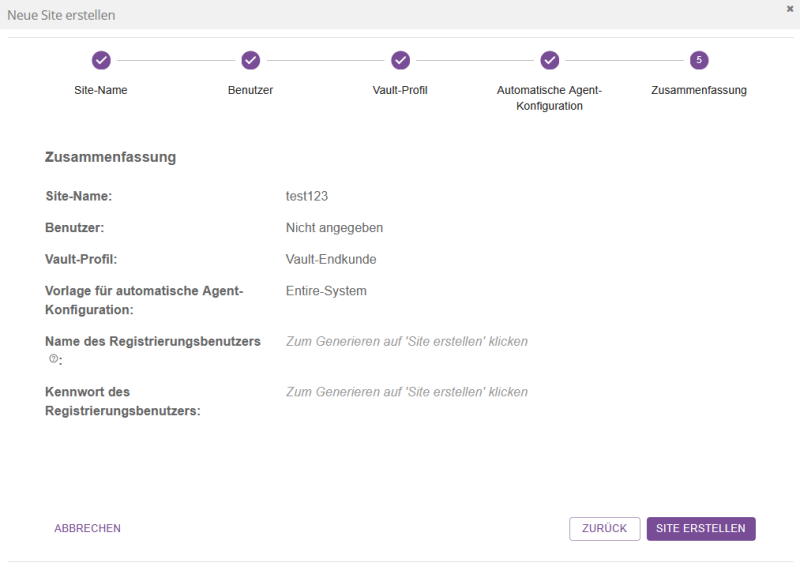Click the Site-Name step checkmark circle
This screenshot has width=800, height=570.
[x=101, y=60]
